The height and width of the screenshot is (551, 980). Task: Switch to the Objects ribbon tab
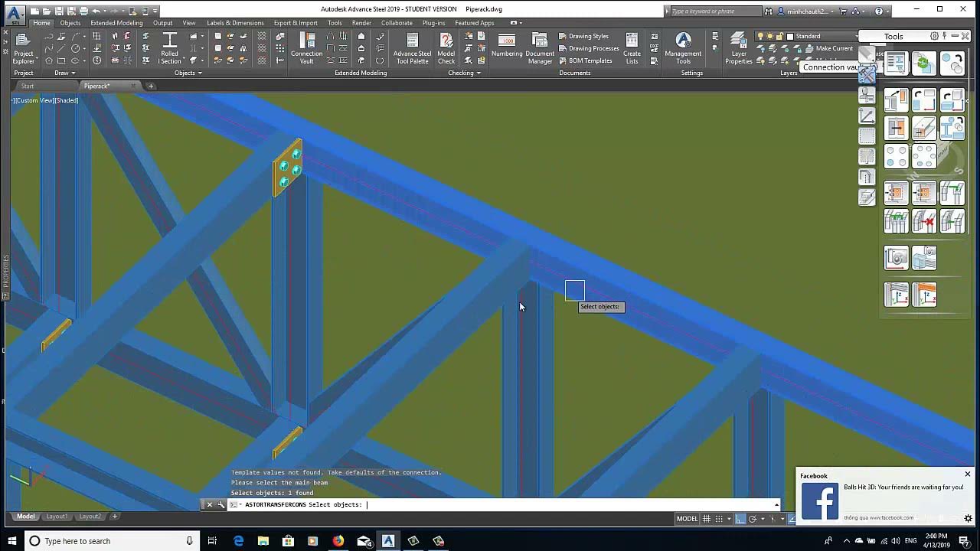pyautogui.click(x=70, y=23)
